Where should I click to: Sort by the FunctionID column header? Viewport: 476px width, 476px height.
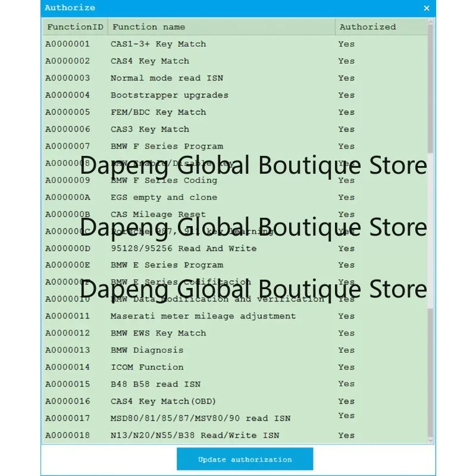pyautogui.click(x=75, y=27)
